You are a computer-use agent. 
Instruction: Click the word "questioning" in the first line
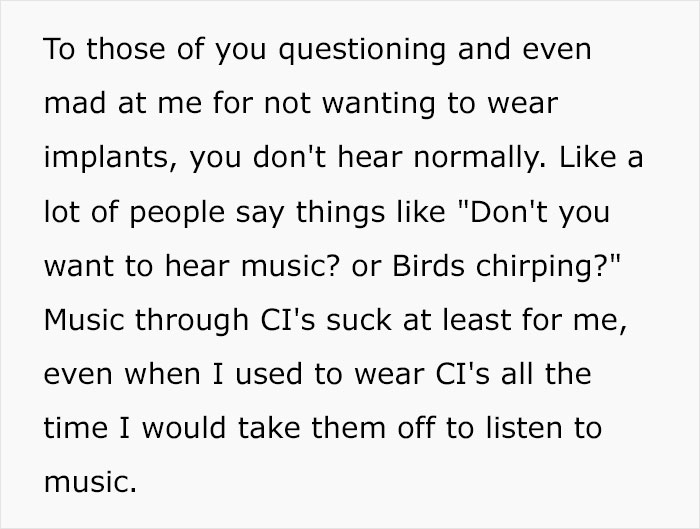coord(362,50)
